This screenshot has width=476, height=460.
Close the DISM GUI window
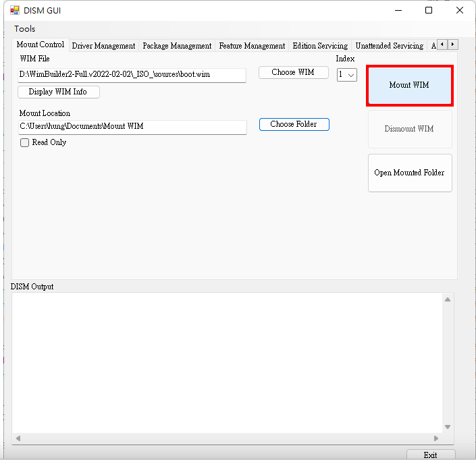[x=460, y=10]
